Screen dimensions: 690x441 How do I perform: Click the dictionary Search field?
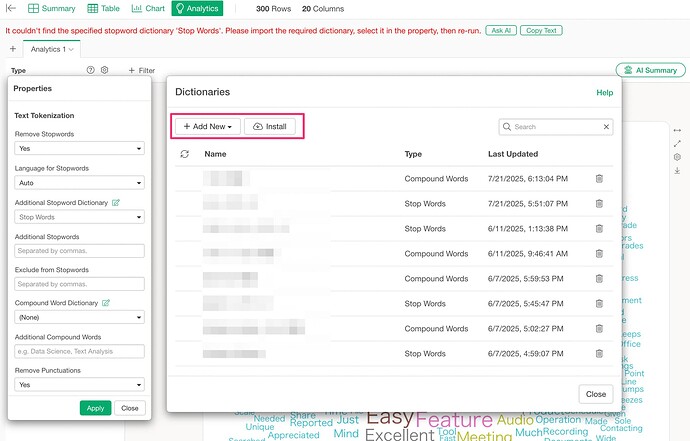pyautogui.click(x=555, y=127)
